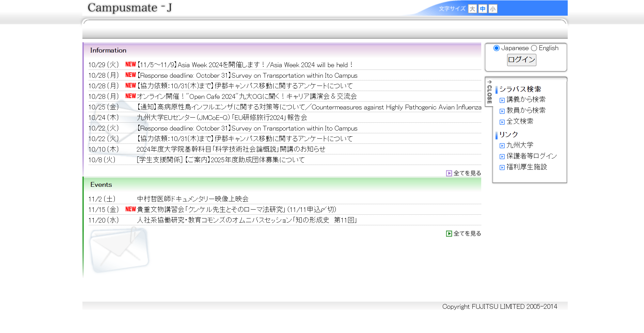The height and width of the screenshot is (333, 644).
Task: Open 2025年度助成団体募集 notice
Action: [x=221, y=160]
